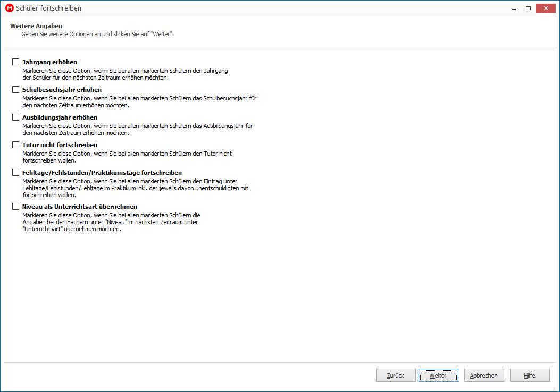Click the 'Jahrgang erhöhen' bold label
Screen dimensions: 560x392
pos(49,62)
